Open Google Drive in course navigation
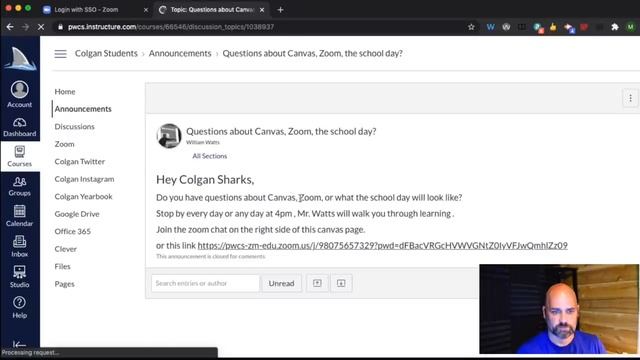Screen dimensions: 640x360 point(77,214)
